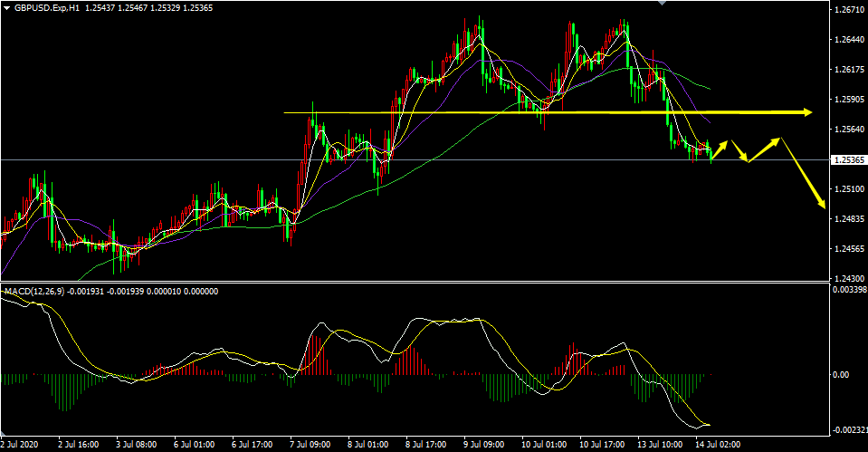868x452 pixels.
Task: Click the 6 Jul 01:00 time axis label
Action: tap(195, 444)
